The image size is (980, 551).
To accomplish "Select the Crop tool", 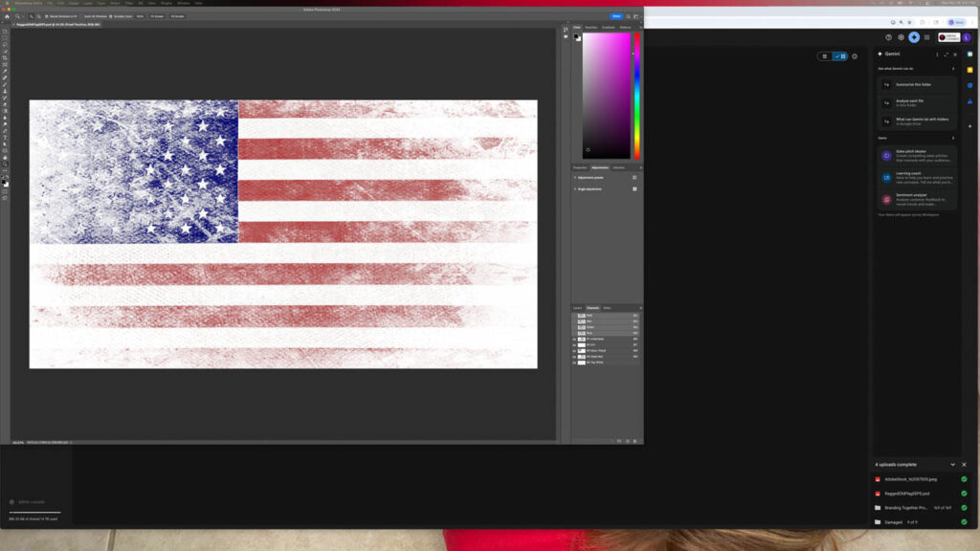I will point(5,58).
